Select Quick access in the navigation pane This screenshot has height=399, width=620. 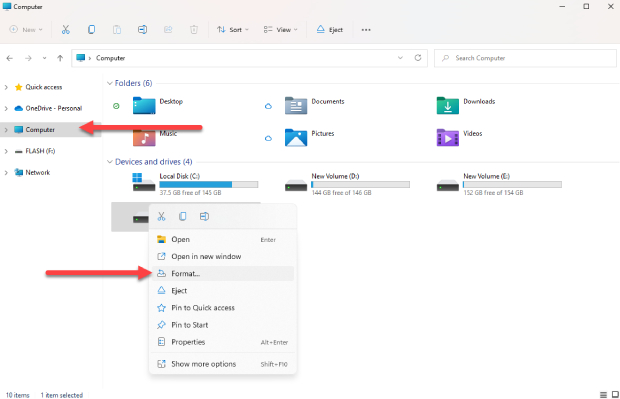coord(44,87)
